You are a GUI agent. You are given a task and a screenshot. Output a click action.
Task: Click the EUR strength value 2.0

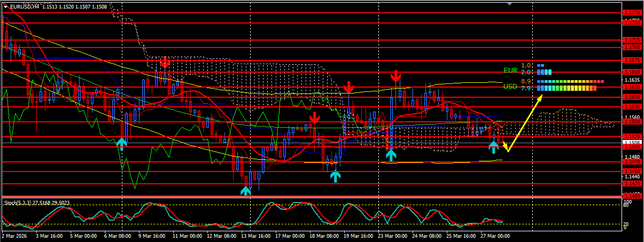click(526, 72)
